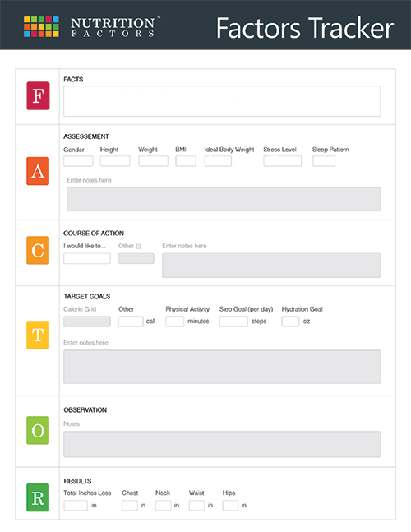
Task: Click the green R Results icon
Action: [38, 497]
